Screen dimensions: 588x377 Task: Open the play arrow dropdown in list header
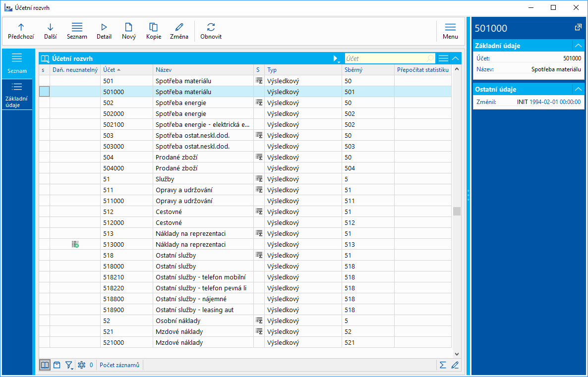click(x=336, y=58)
